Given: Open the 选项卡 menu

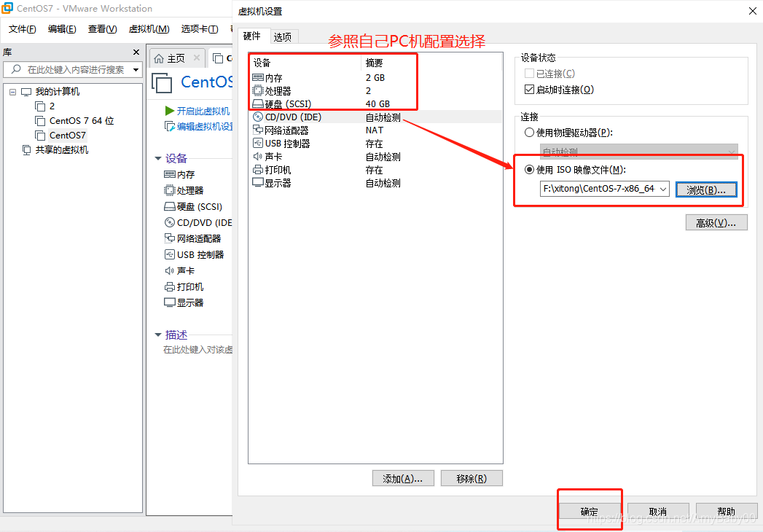Looking at the screenshot, I should tap(200, 29).
